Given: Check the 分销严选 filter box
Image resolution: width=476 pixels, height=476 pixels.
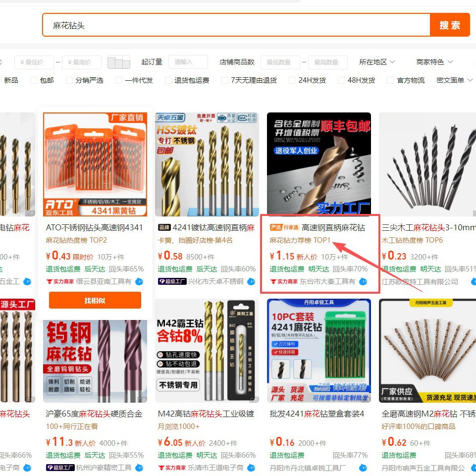Looking at the screenshot, I should click(69, 80).
